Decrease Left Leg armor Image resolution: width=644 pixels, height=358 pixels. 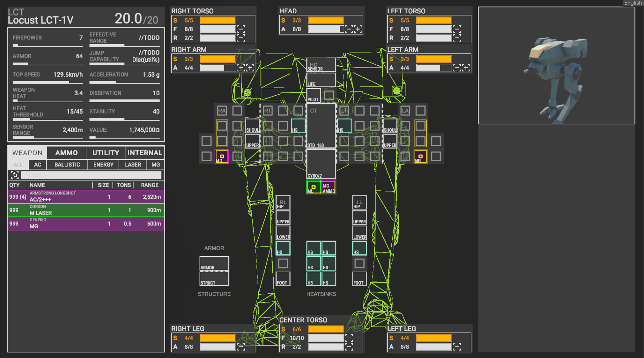(457, 347)
